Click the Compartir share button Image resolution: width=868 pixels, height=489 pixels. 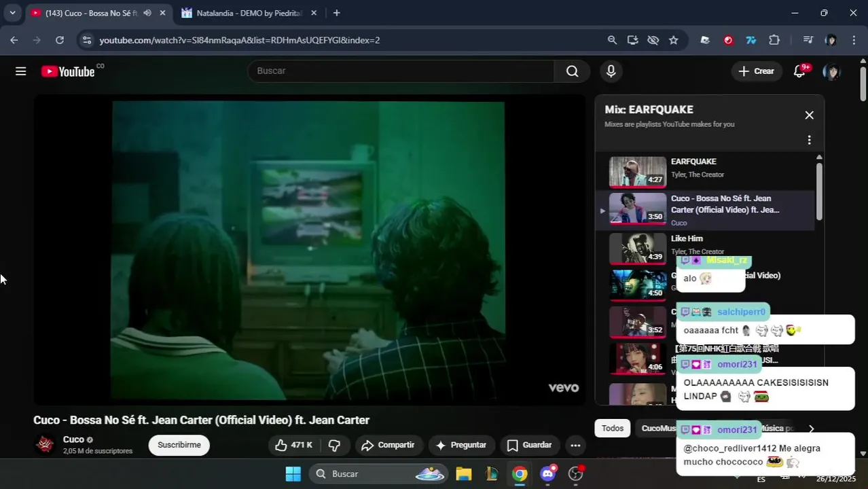click(388, 446)
